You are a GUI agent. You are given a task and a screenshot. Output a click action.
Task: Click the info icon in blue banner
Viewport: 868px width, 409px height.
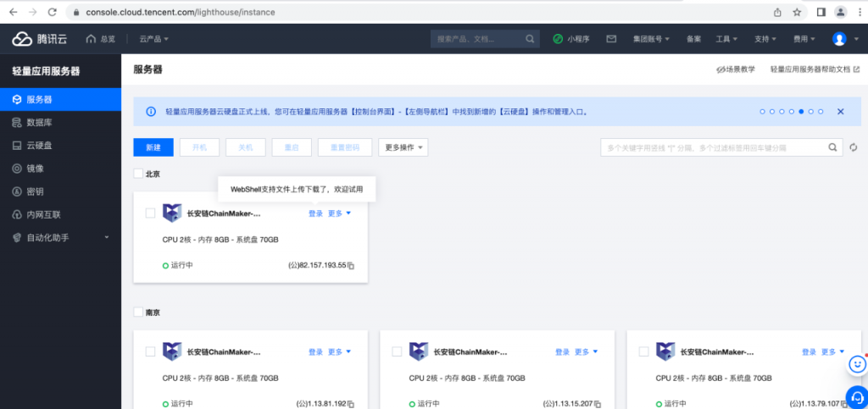(x=151, y=112)
